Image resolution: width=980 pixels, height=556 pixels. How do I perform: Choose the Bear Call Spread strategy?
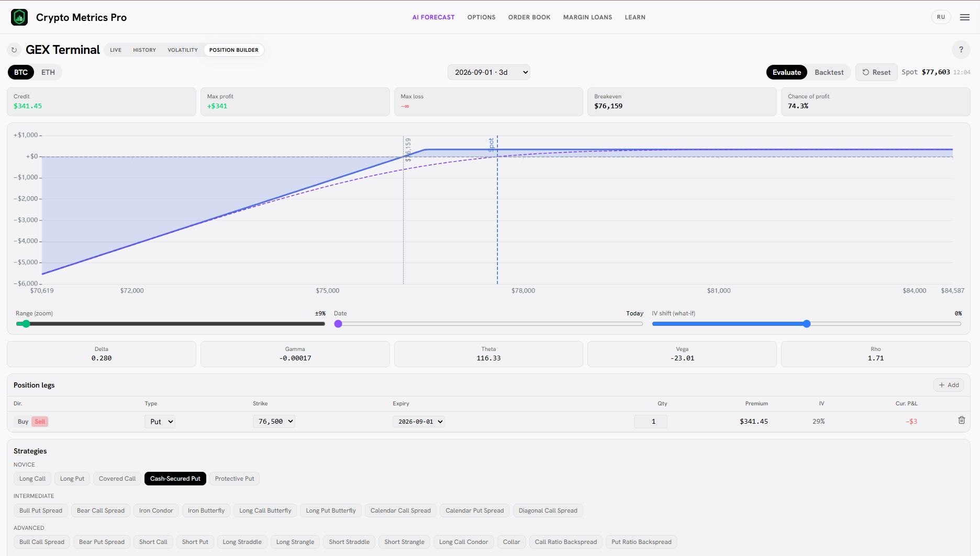101,510
